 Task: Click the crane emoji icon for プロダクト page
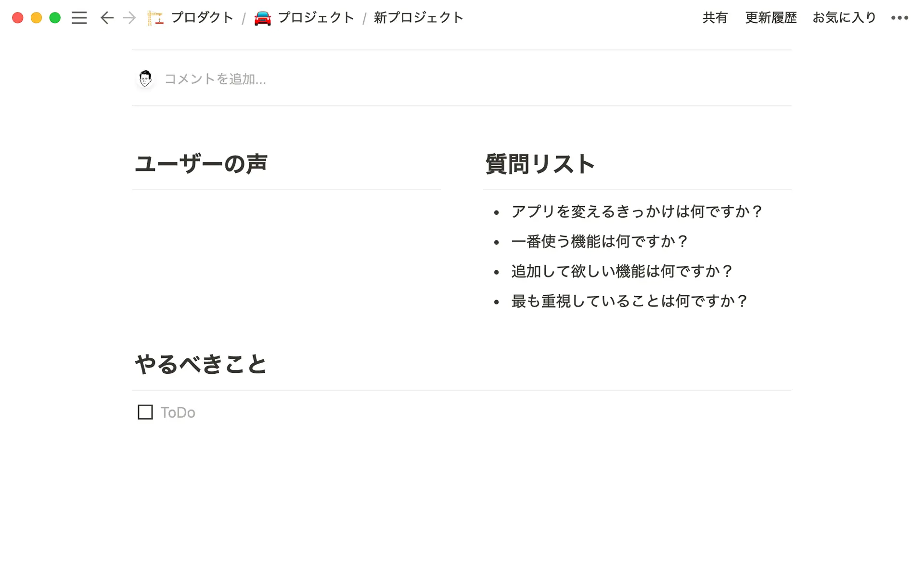155,17
